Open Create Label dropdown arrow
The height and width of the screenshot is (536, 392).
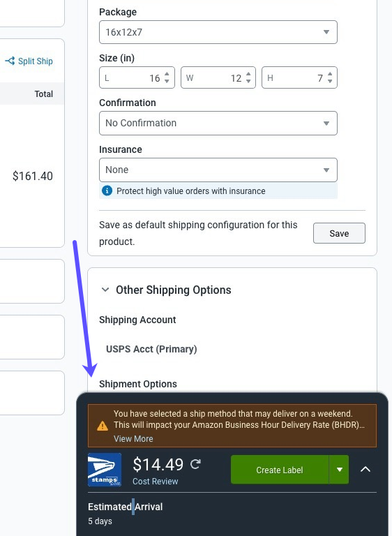coord(339,469)
